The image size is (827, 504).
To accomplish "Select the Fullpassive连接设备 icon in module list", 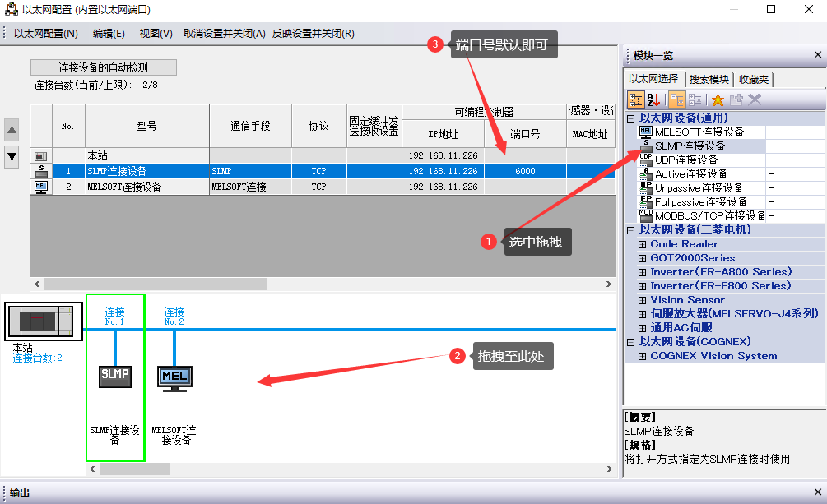I will click(646, 201).
